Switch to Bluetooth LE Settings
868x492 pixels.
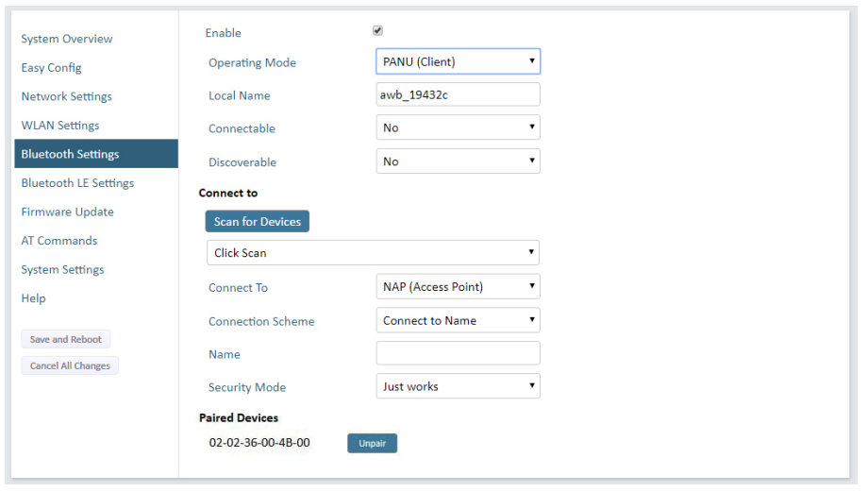77,183
